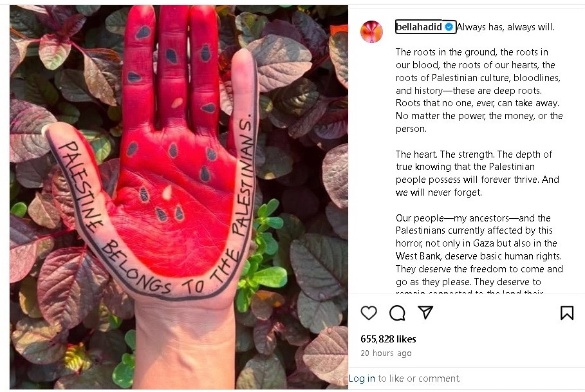Click the 'PALESTINE' lettering on the thumb
This screenshot has height=392, width=585.
[80, 185]
